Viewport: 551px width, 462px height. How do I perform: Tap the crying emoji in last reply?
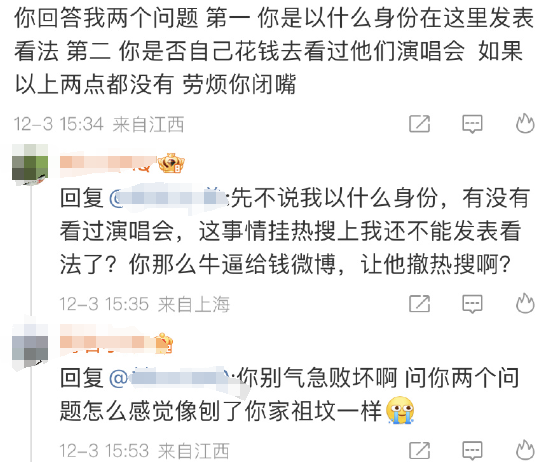coord(400,410)
